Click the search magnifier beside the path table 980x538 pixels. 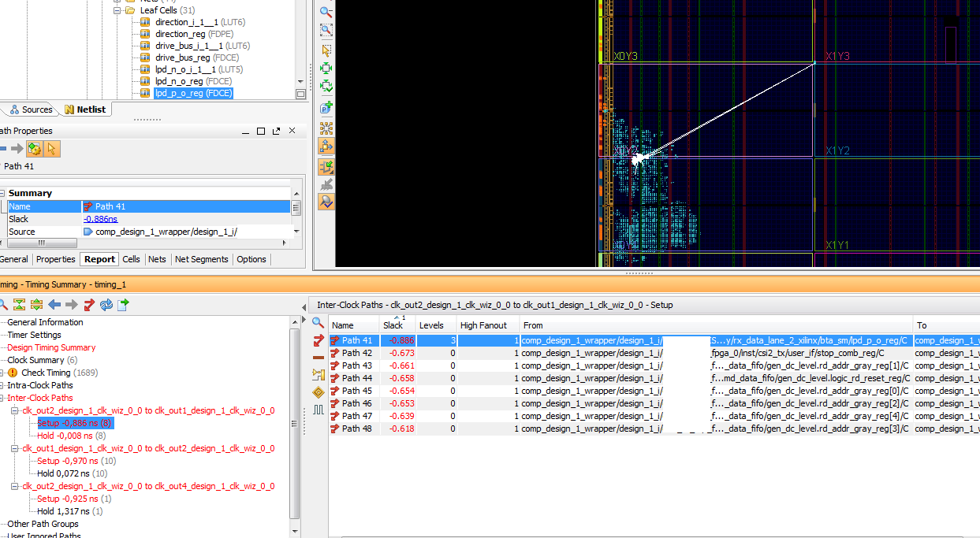pos(319,322)
